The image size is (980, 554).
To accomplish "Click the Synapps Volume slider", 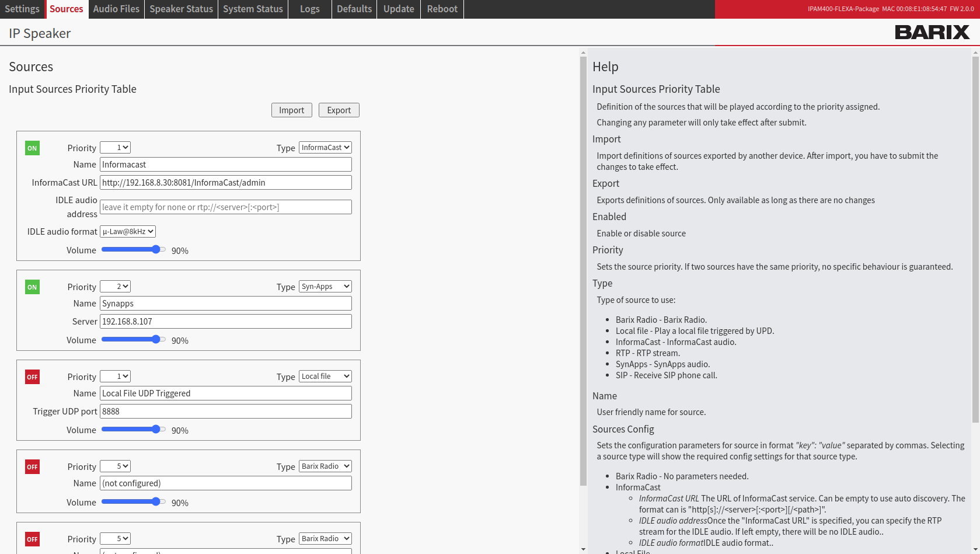I will click(x=133, y=340).
